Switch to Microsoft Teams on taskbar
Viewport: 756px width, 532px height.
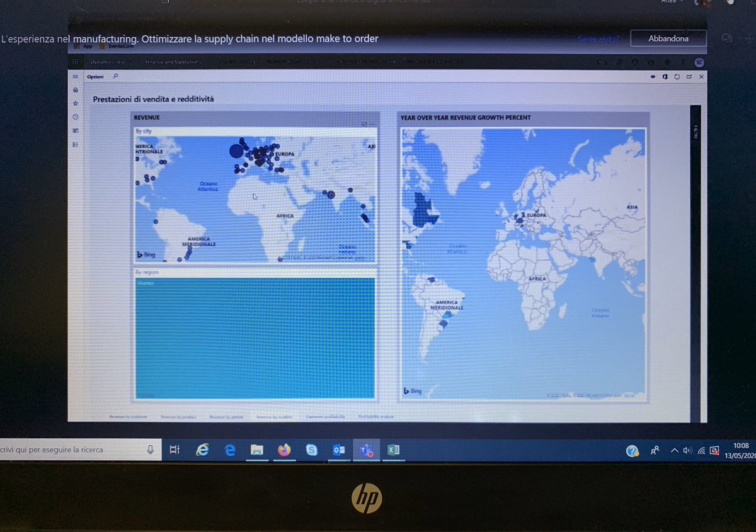366,450
